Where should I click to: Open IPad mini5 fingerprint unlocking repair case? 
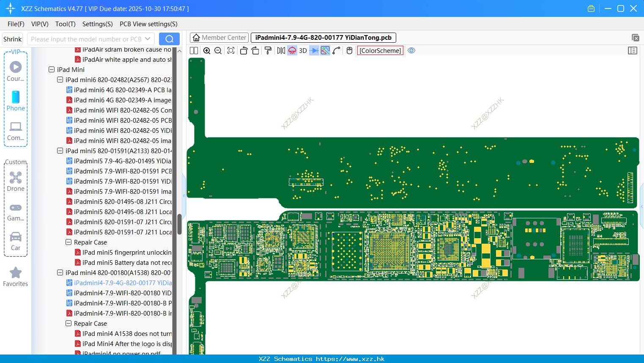point(123,252)
